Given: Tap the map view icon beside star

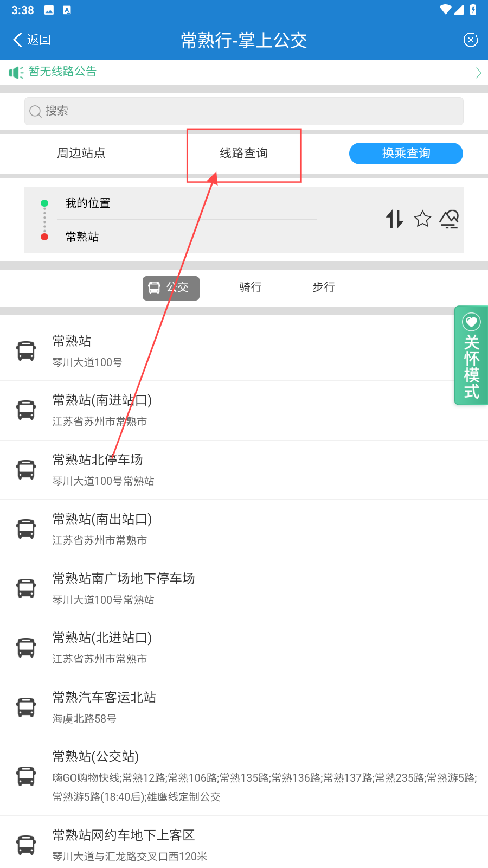Looking at the screenshot, I should (x=449, y=219).
